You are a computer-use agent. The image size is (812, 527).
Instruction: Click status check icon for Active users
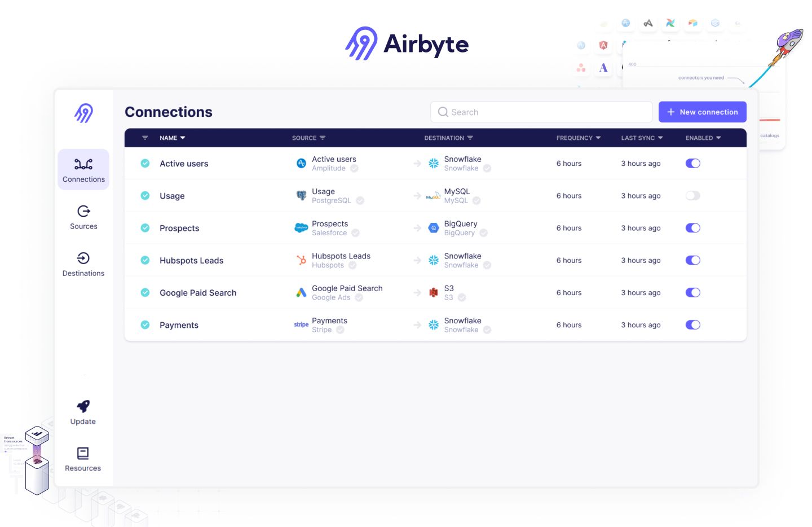145,163
